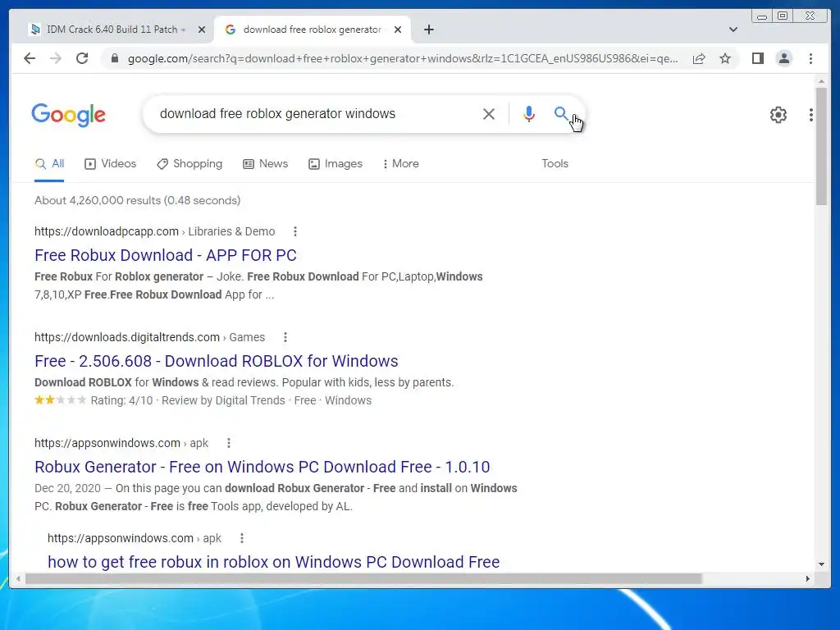The height and width of the screenshot is (630, 840).
Task: Close the IDM Crack tab
Action: (x=202, y=30)
